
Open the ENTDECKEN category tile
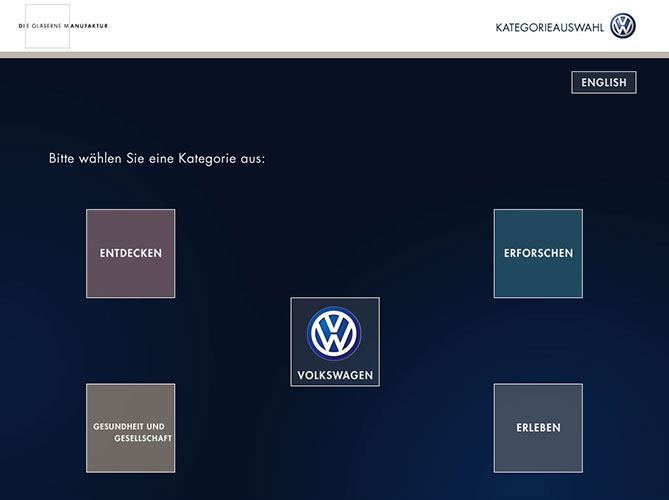point(130,253)
